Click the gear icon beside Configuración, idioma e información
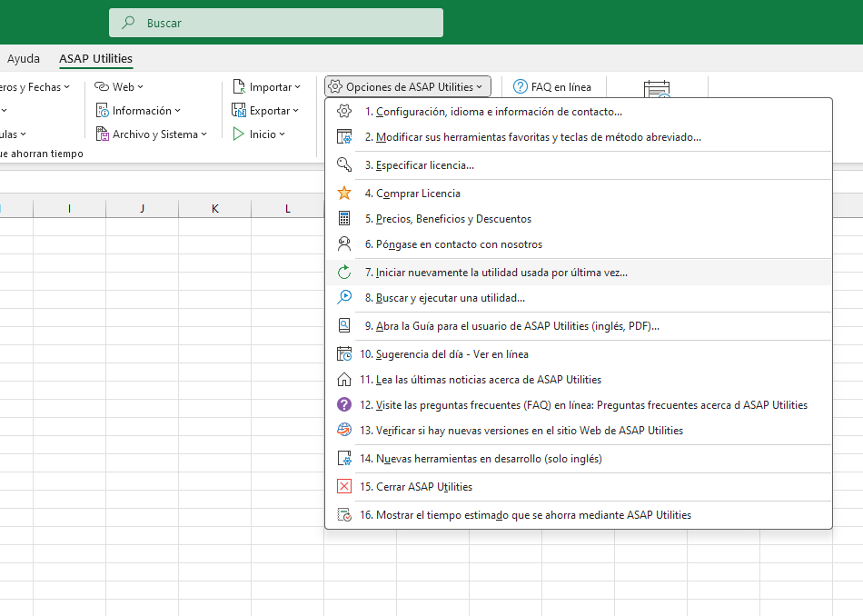The width and height of the screenshot is (863, 616). click(x=344, y=111)
